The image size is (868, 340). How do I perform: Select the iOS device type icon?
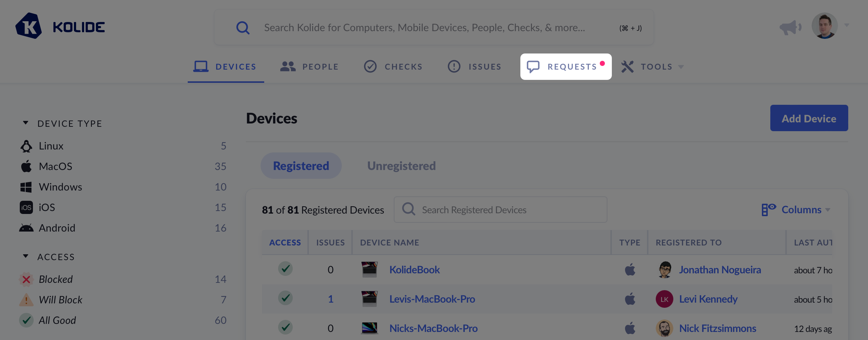[x=26, y=208]
